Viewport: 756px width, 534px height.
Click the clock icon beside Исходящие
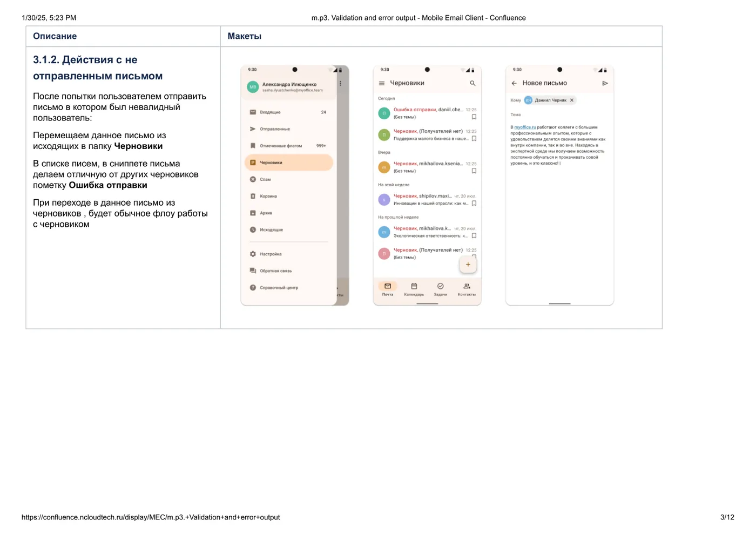[x=253, y=229]
